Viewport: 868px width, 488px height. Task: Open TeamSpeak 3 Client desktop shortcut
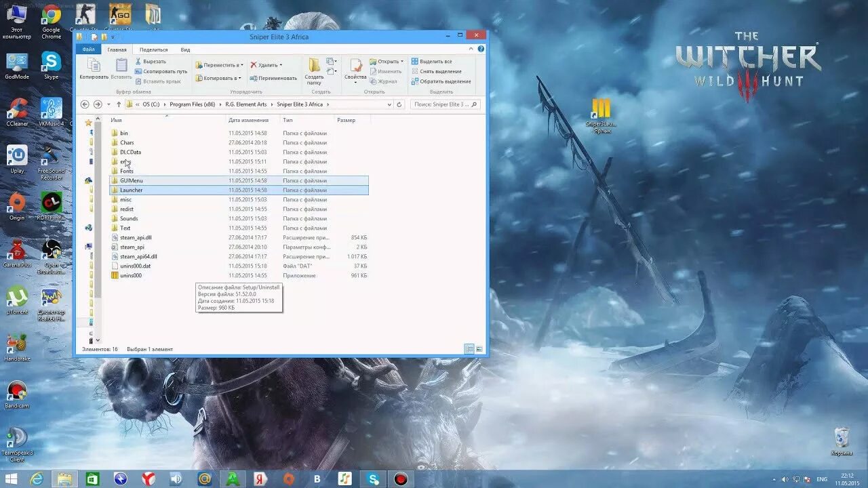[x=17, y=444]
